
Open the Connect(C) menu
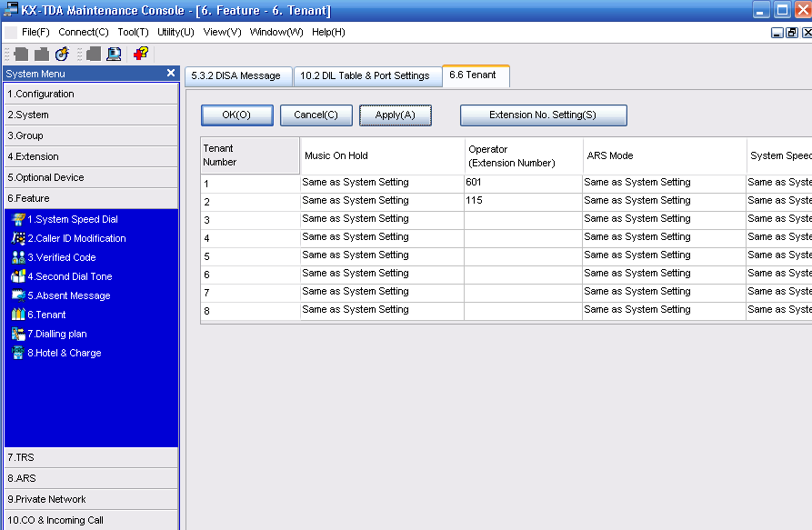(x=84, y=32)
